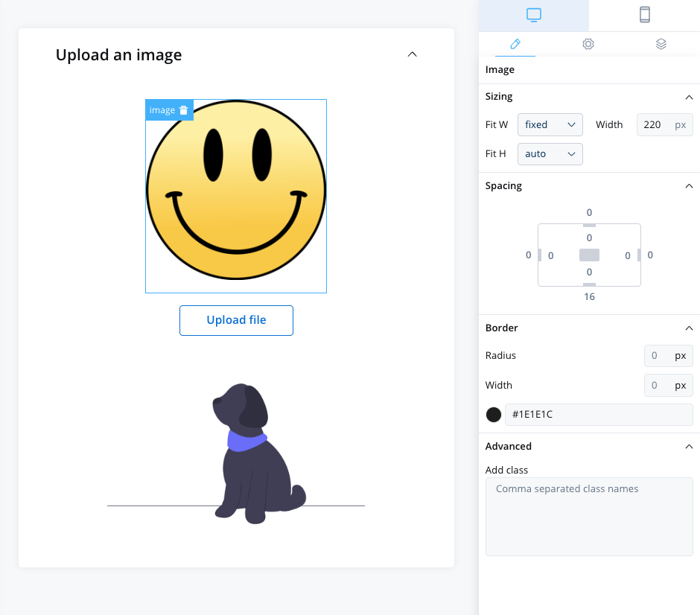Delete image with the trash icon

183,110
